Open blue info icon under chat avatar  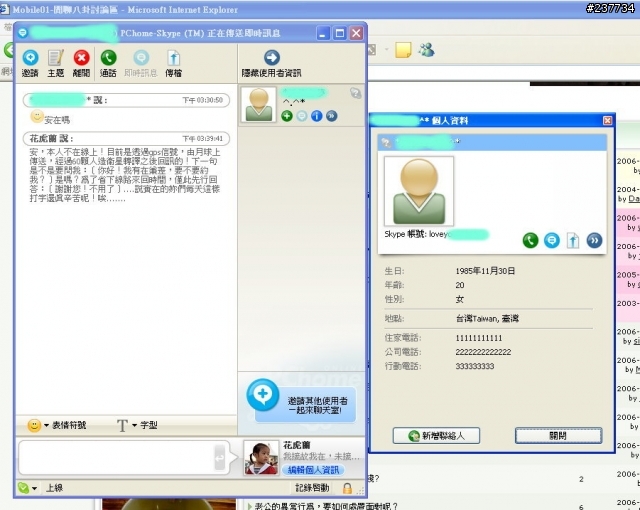coord(317,116)
